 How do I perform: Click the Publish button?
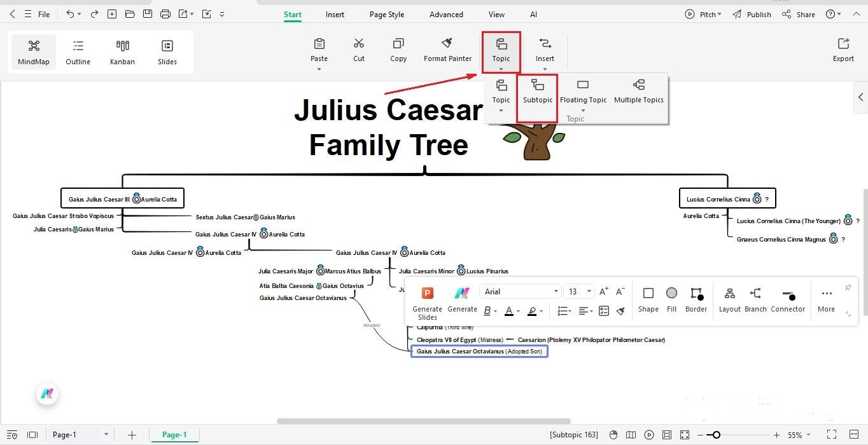click(x=752, y=14)
